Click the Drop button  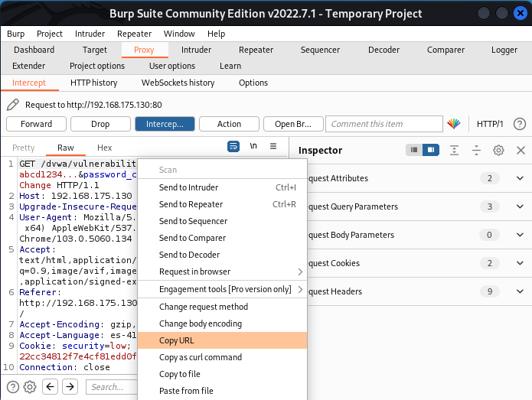[x=100, y=124]
